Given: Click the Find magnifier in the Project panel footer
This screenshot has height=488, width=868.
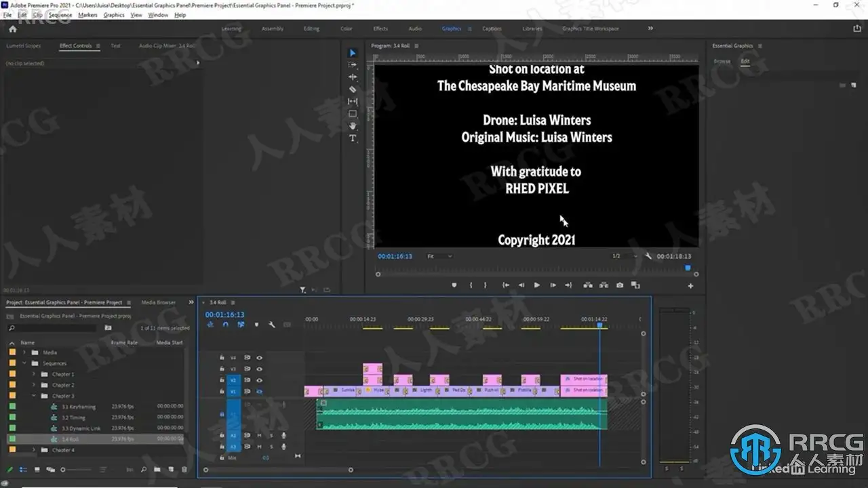Looking at the screenshot, I should [144, 469].
